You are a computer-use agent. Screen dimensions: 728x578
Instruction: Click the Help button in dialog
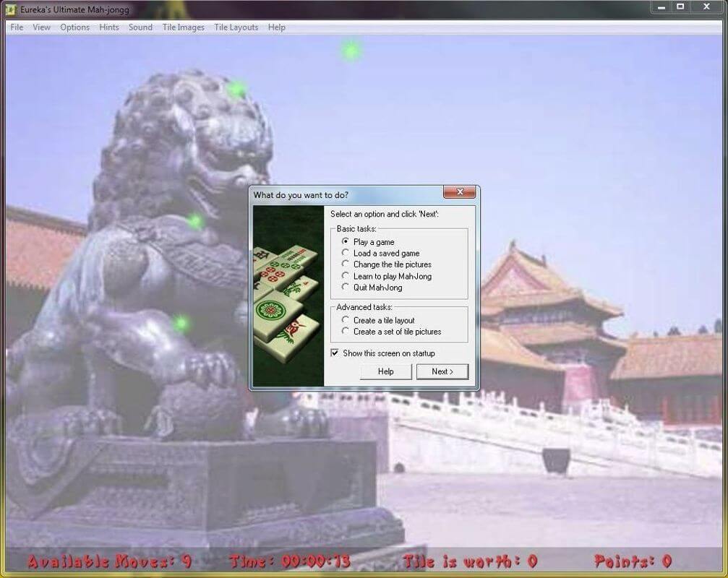click(x=385, y=371)
